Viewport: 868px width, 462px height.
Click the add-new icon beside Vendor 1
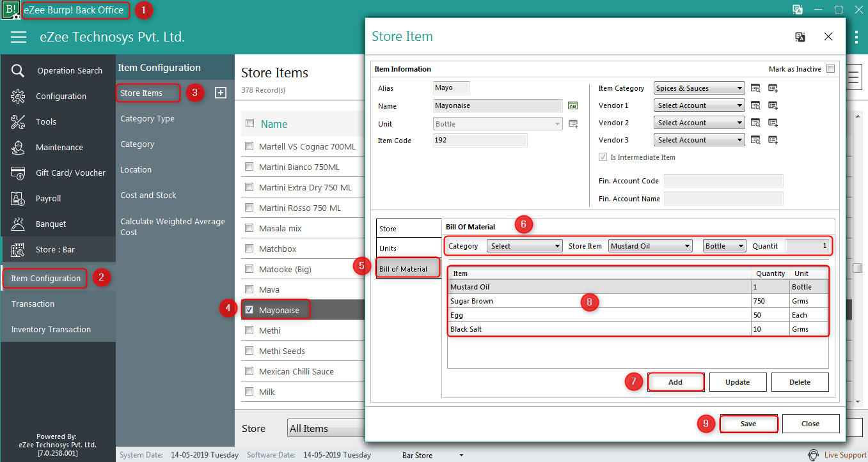pos(773,105)
